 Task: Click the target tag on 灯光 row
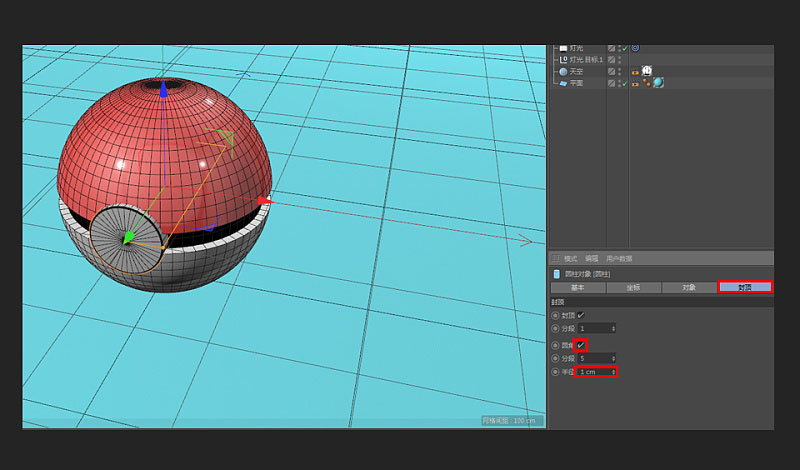(636, 47)
